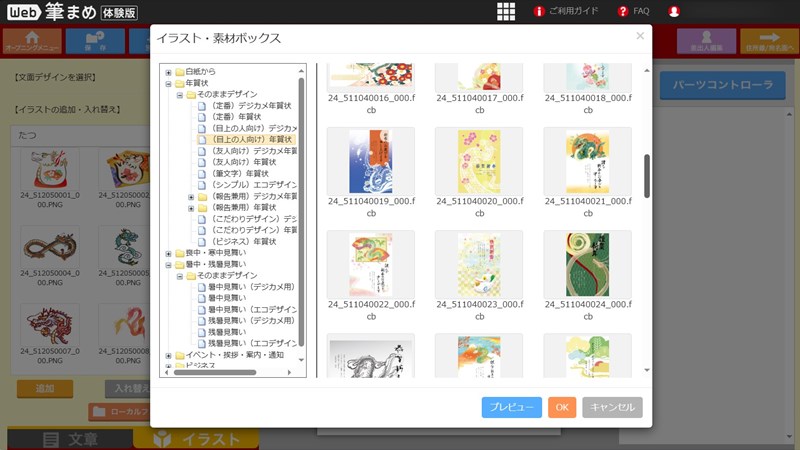Select (ビジネス)年賀状 tree item

(237, 241)
